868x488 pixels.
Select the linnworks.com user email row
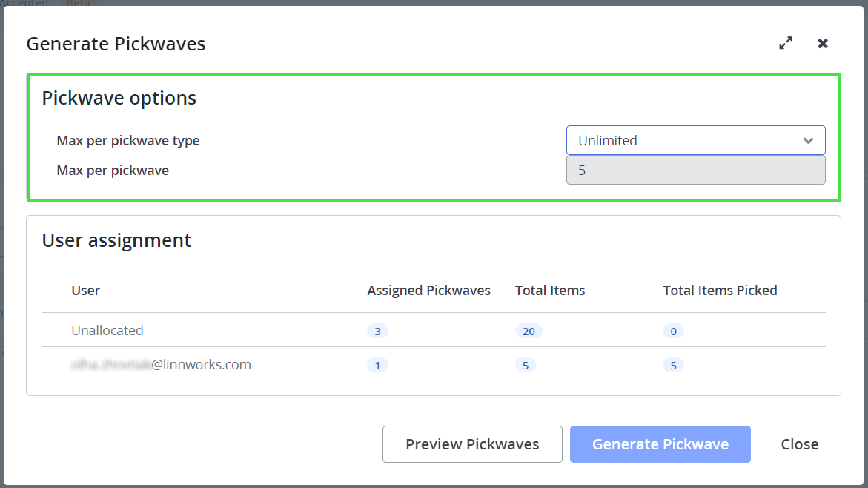pos(162,365)
